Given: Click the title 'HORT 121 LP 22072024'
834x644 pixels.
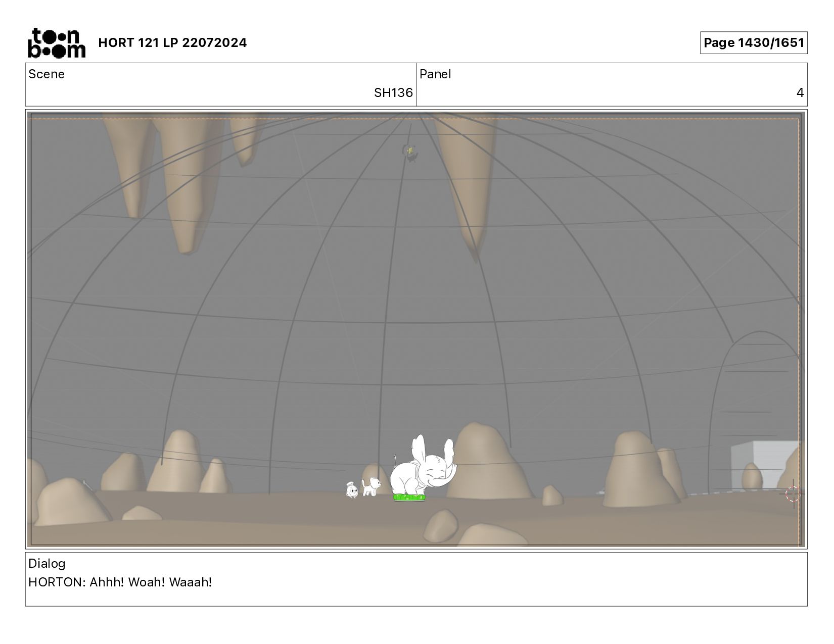Looking at the screenshot, I should pos(172,43).
